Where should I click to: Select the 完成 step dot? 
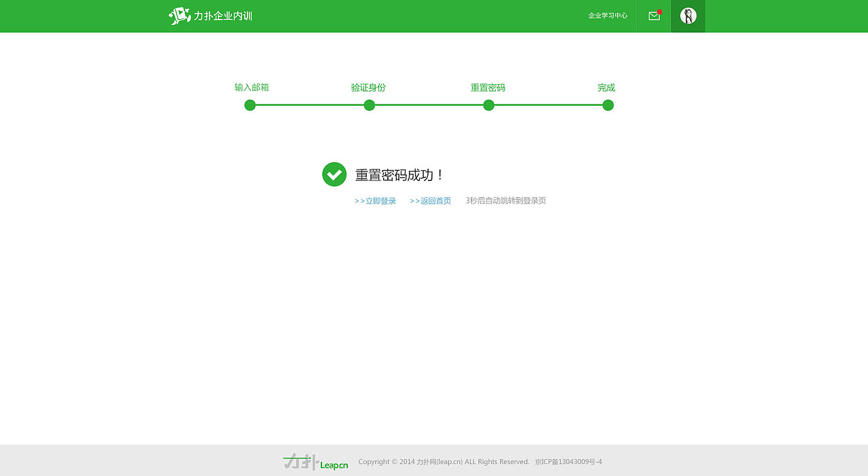tap(608, 105)
